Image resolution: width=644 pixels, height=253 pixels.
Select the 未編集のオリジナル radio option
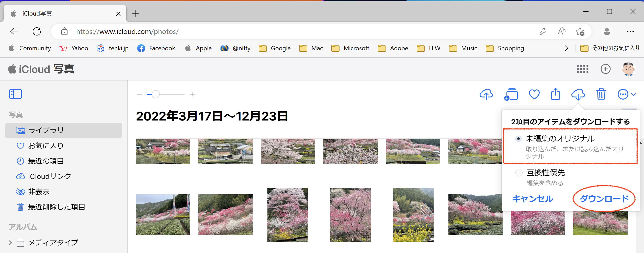pyautogui.click(x=518, y=139)
